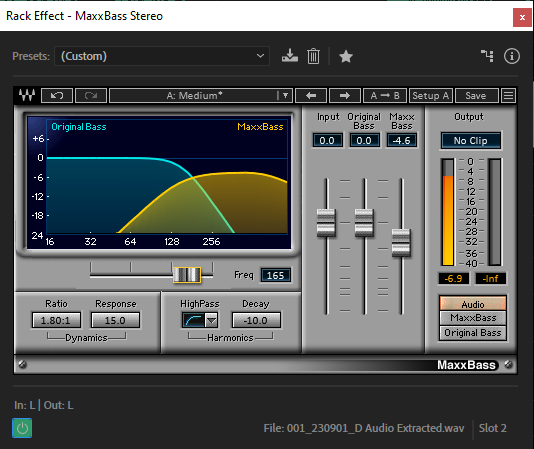The image size is (534, 449).
Task: Close the Rack Effect window
Action: [x=522, y=17]
